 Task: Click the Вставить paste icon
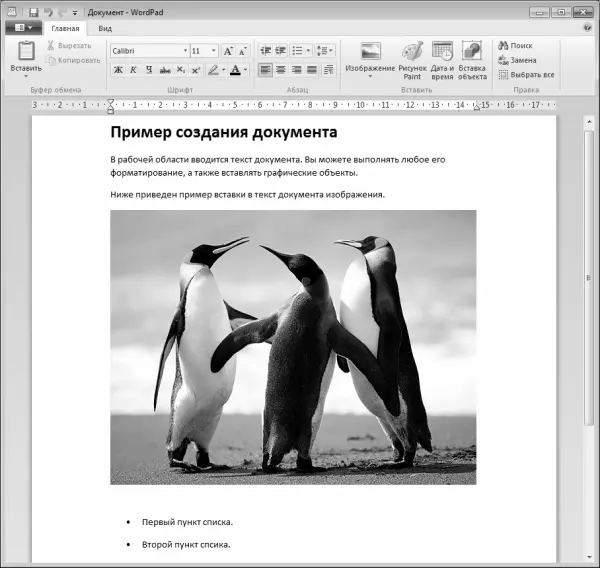[26, 52]
